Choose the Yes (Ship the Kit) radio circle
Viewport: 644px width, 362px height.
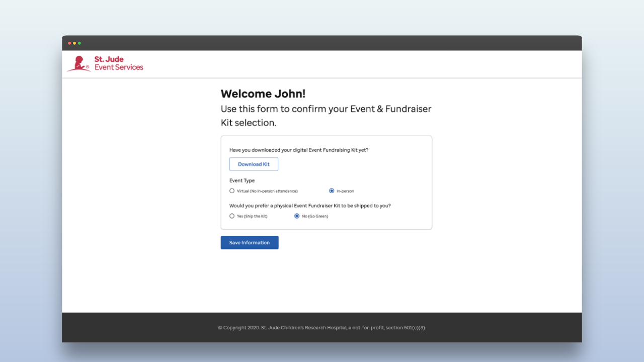point(232,216)
